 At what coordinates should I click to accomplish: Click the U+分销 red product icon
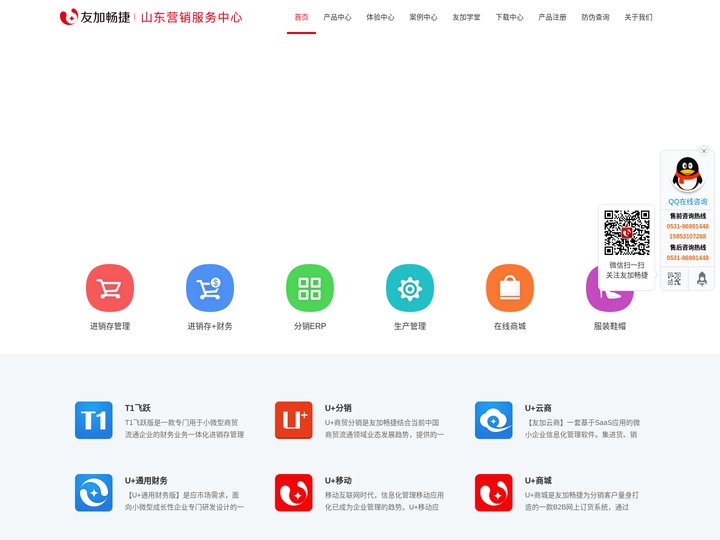[294, 420]
